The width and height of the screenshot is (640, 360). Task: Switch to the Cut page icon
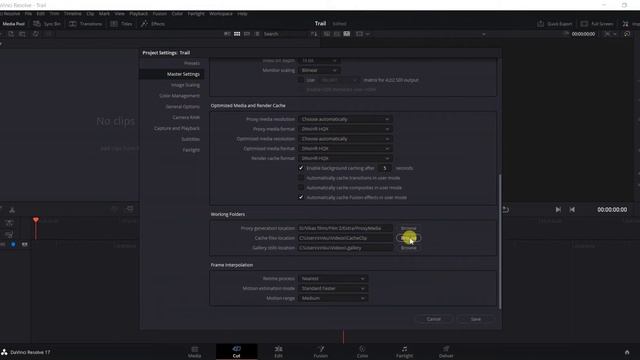pyautogui.click(x=236, y=352)
